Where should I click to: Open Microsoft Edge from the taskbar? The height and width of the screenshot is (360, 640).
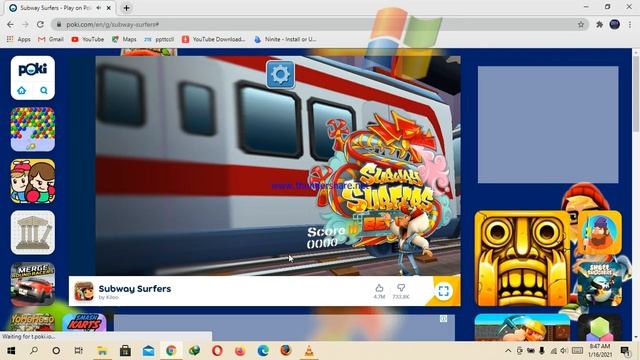263,351
